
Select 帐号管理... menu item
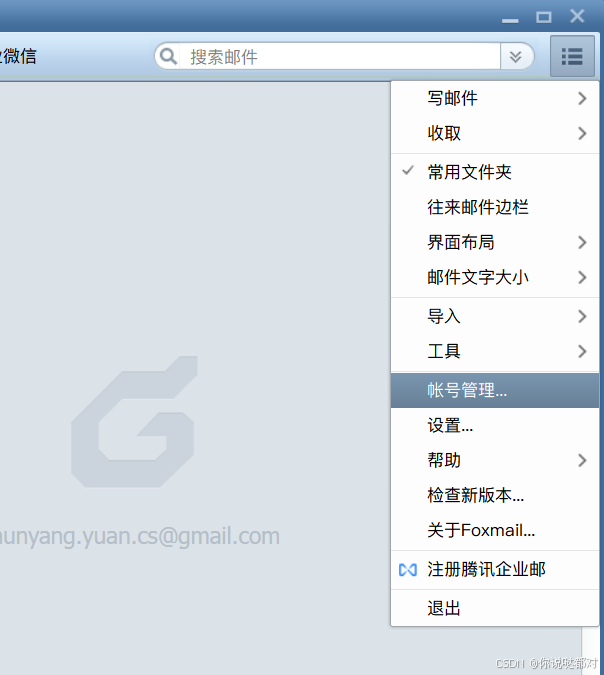495,390
